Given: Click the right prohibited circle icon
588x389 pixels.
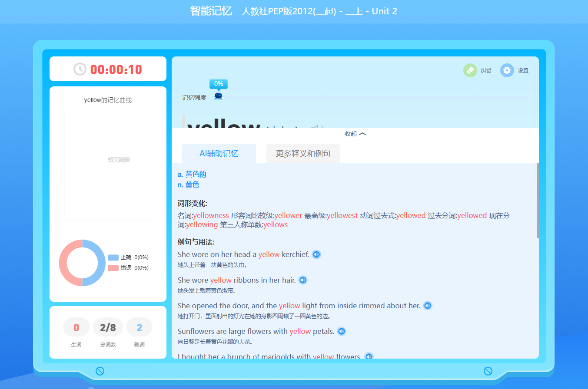Looking at the screenshot, I should pos(488,371).
